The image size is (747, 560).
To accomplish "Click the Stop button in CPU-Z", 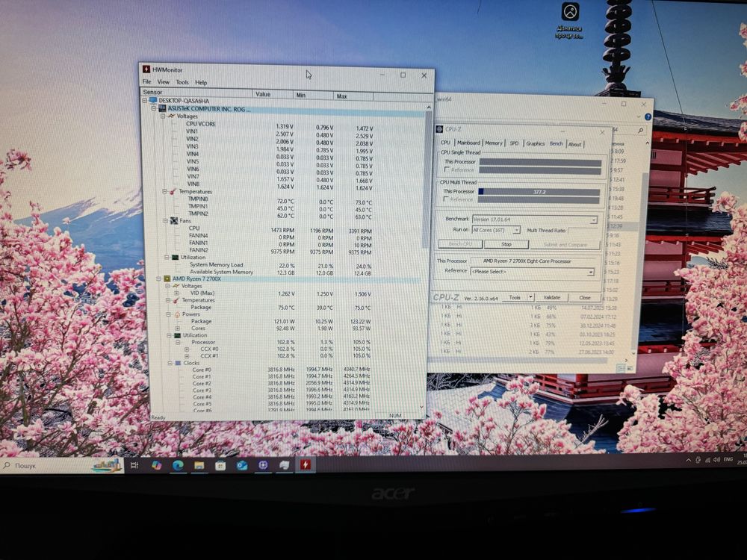I will pyautogui.click(x=506, y=244).
